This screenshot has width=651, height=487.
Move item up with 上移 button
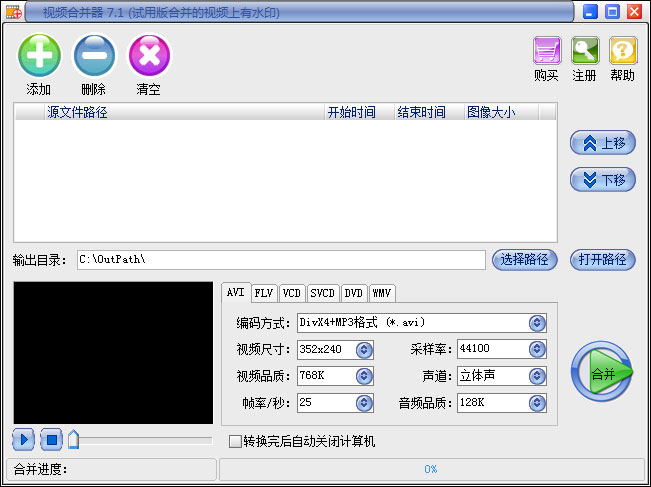[x=603, y=143]
